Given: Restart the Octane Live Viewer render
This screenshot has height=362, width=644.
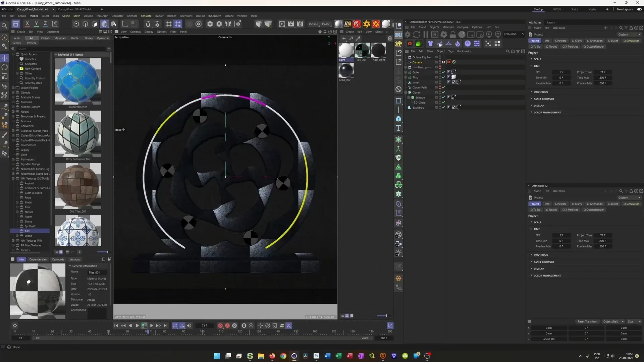Looking at the screenshot, I should pyautogui.click(x=417, y=34).
